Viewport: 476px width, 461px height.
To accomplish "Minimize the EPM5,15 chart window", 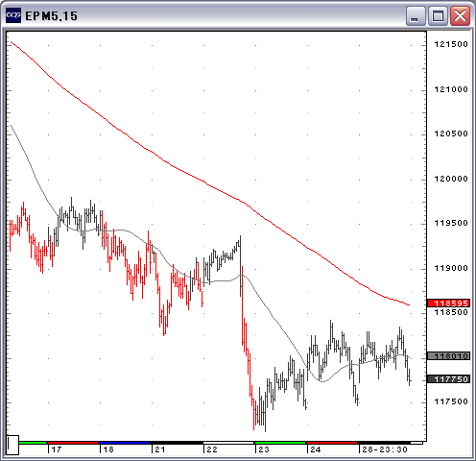I will click(416, 15).
